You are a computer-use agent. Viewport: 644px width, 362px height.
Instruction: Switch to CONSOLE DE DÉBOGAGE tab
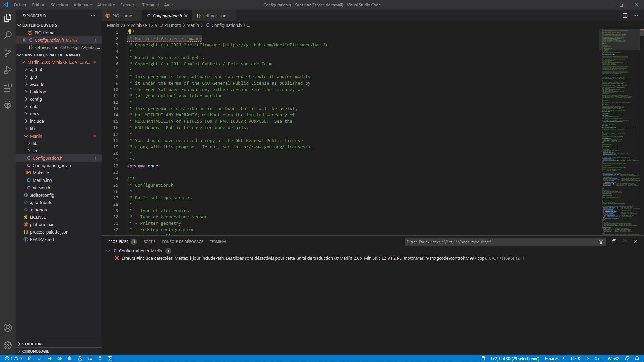coord(182,242)
